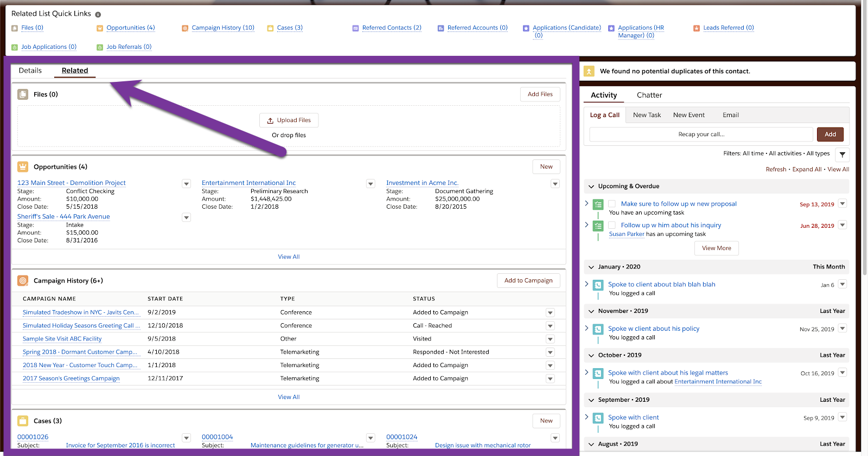Click the Campaign History list header icon
Viewport: 868px width, 456px height.
[x=23, y=280]
